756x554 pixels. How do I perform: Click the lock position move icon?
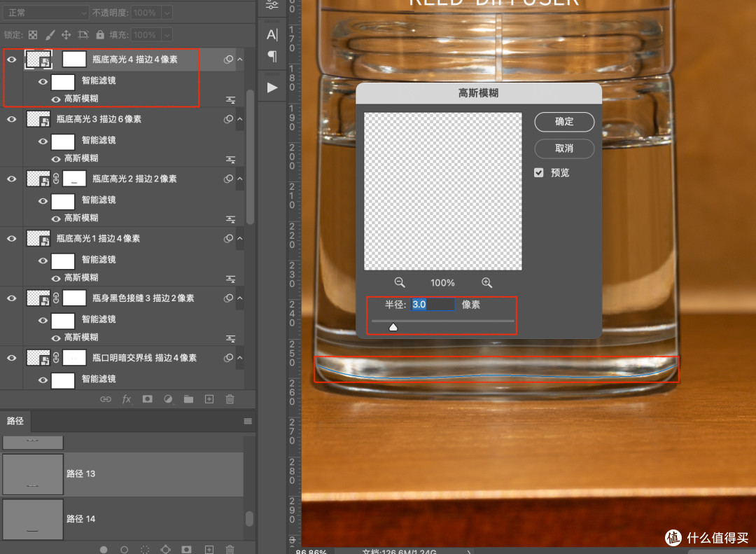[x=66, y=35]
